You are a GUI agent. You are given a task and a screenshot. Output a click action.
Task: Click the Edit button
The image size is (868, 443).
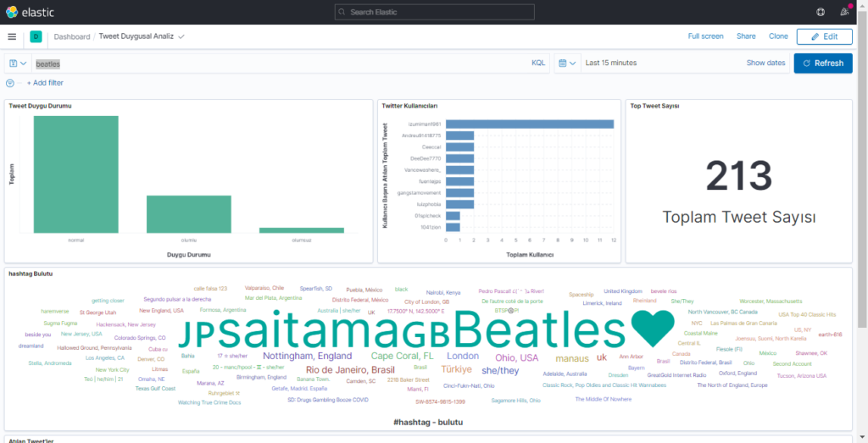[824, 36]
